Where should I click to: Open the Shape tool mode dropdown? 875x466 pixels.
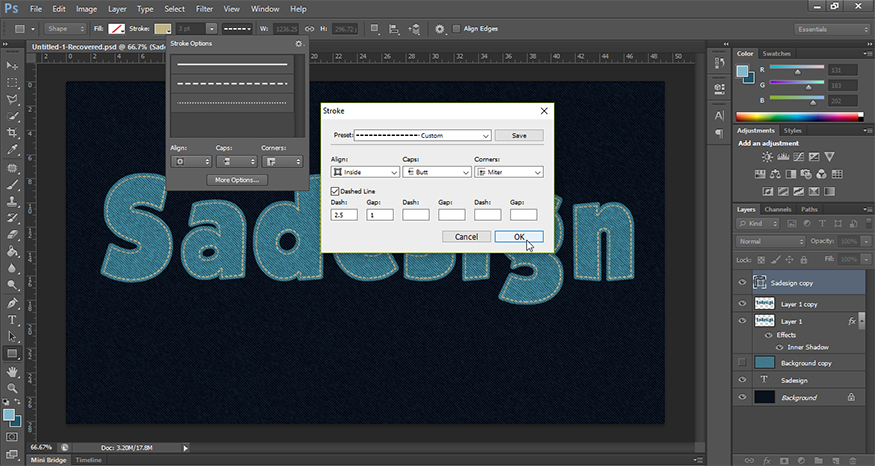click(65, 28)
